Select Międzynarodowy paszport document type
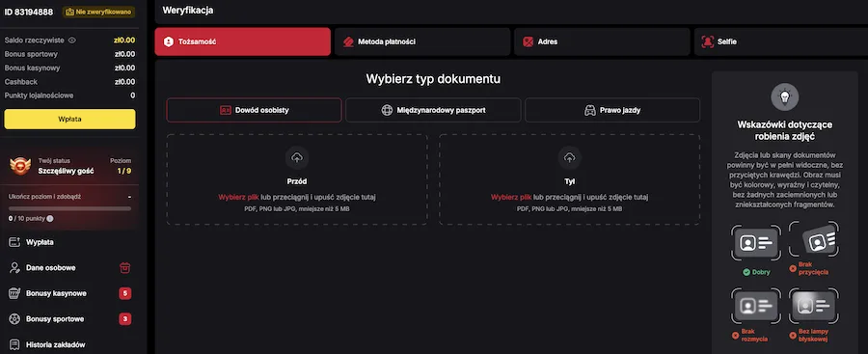Screen dimensions: 868x354 point(433,110)
